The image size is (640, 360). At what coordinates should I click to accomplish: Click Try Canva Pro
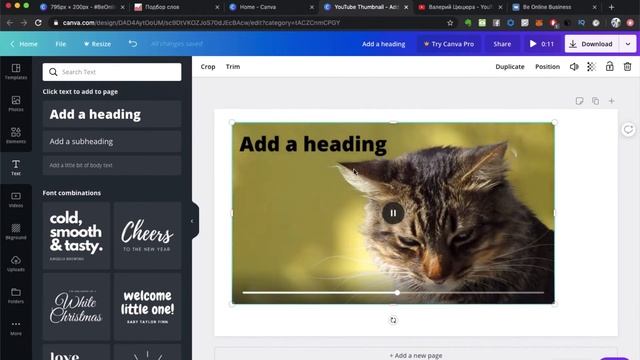[449, 44]
